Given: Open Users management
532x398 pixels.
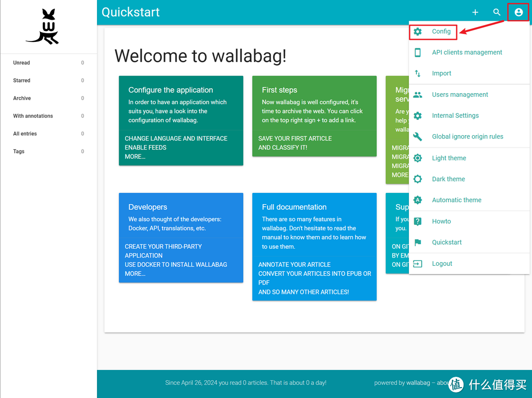Looking at the screenshot, I should pos(460,95).
